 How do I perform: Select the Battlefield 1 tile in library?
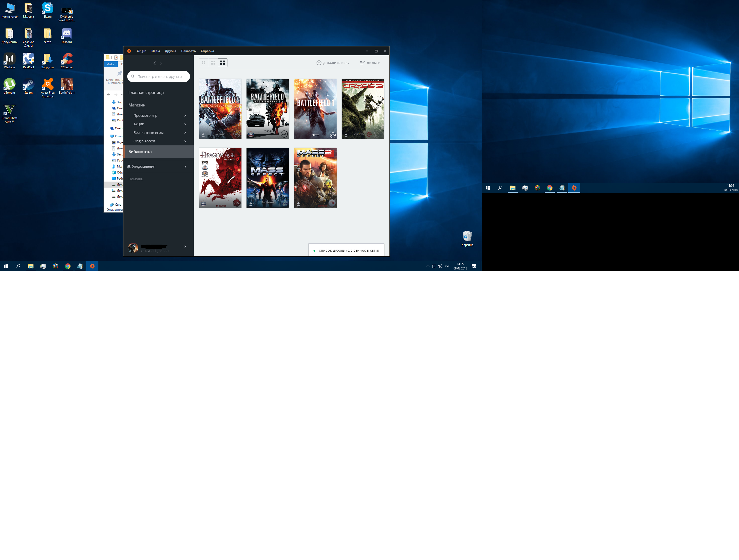315,109
